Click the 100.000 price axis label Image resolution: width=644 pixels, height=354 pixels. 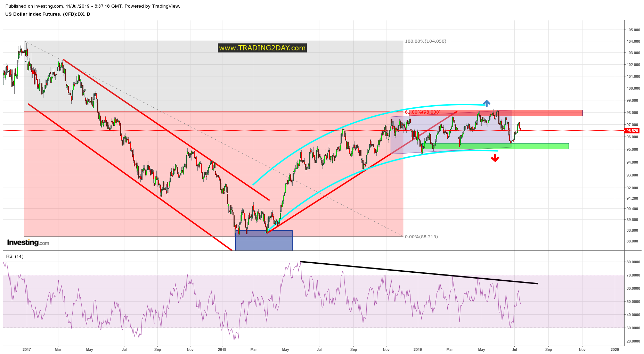click(633, 88)
